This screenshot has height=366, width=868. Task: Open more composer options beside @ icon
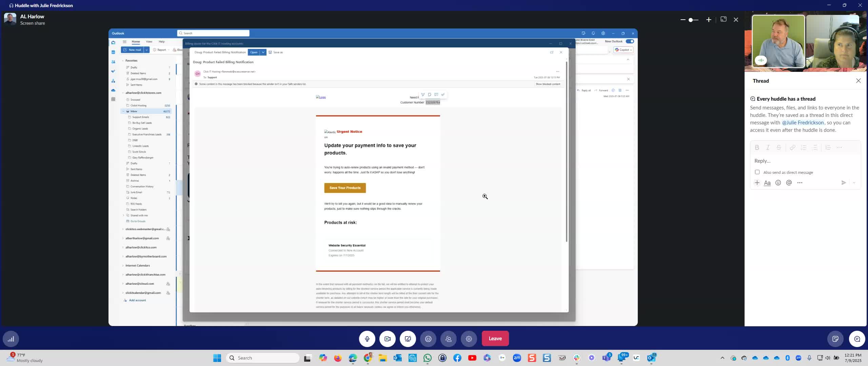click(x=800, y=183)
